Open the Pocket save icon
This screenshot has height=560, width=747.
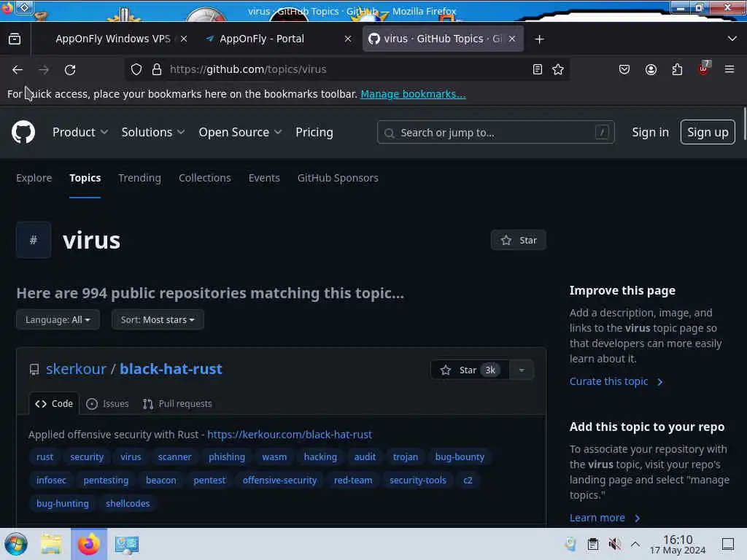(x=624, y=69)
